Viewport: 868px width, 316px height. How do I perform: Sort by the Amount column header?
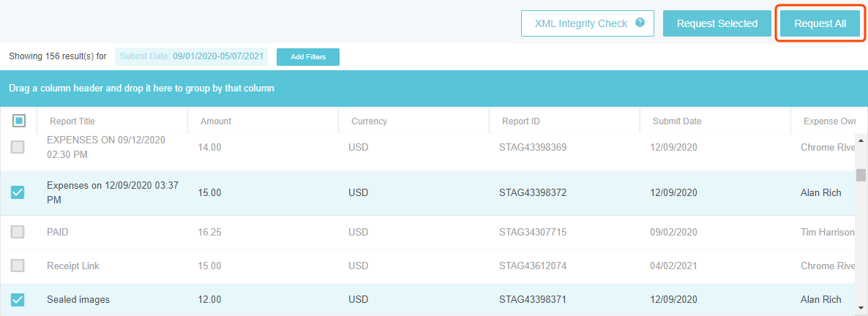pos(216,121)
